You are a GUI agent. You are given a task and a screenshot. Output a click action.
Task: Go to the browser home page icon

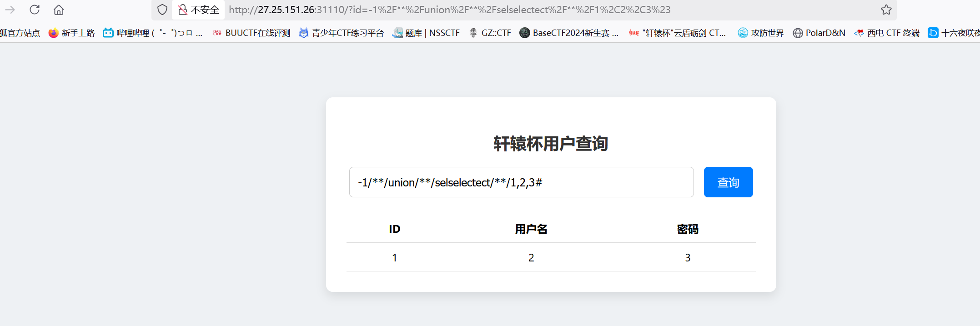click(59, 10)
